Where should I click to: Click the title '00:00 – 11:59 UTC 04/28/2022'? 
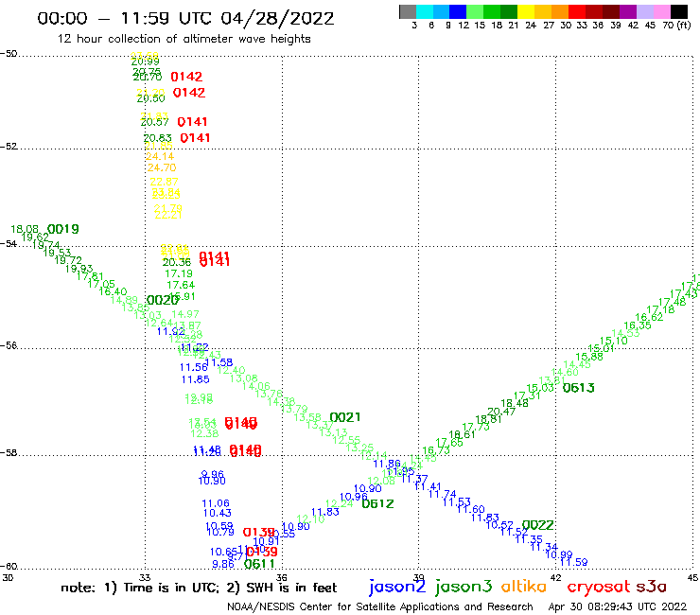pos(185,18)
